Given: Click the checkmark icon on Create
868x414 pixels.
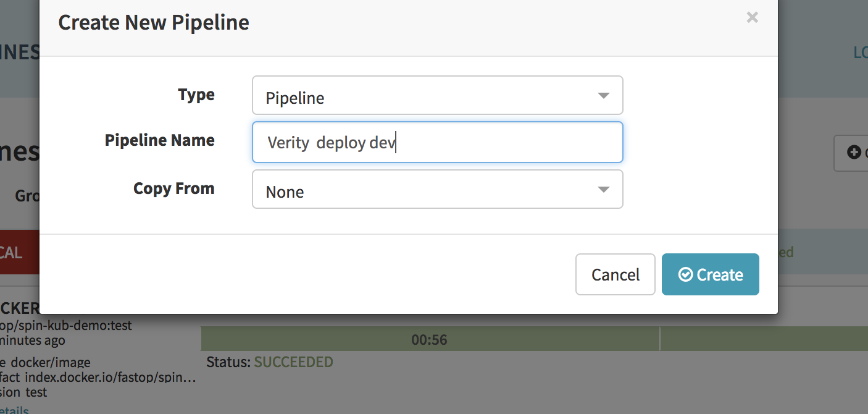Looking at the screenshot, I should point(685,274).
